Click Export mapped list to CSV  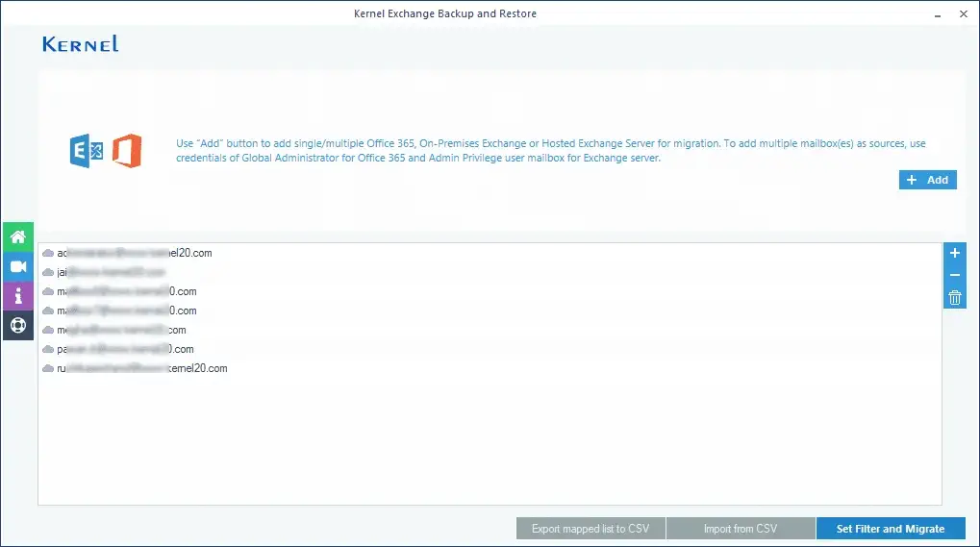(x=590, y=529)
